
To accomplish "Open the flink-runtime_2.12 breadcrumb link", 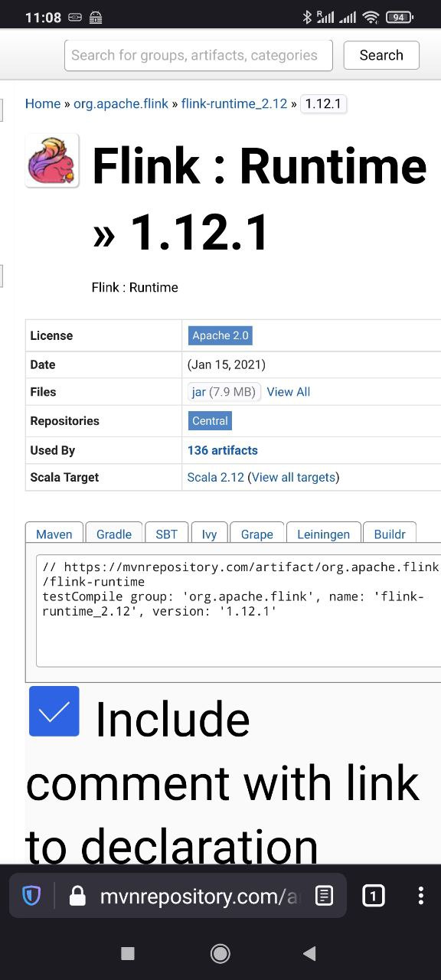I will click(234, 103).
